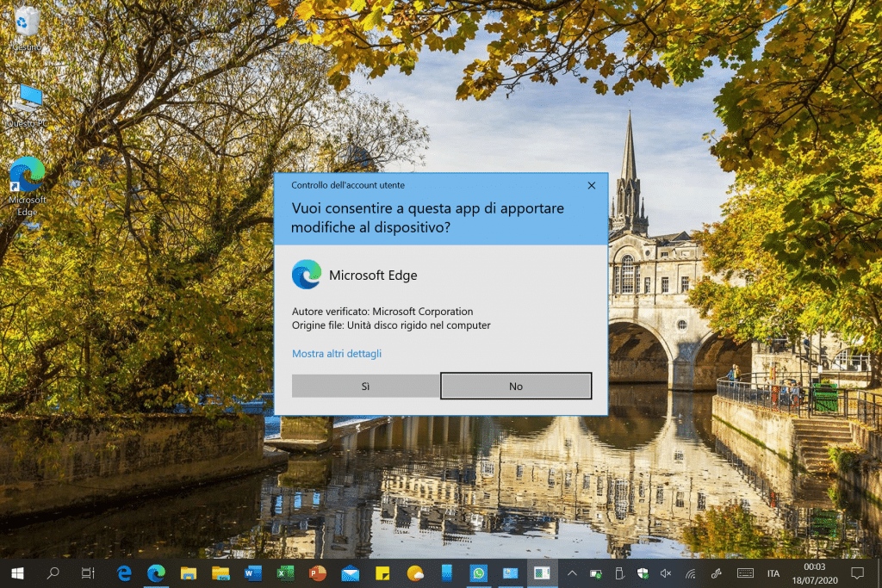Open the Windows Start menu
Viewport: 882px width, 588px height.
(16, 573)
